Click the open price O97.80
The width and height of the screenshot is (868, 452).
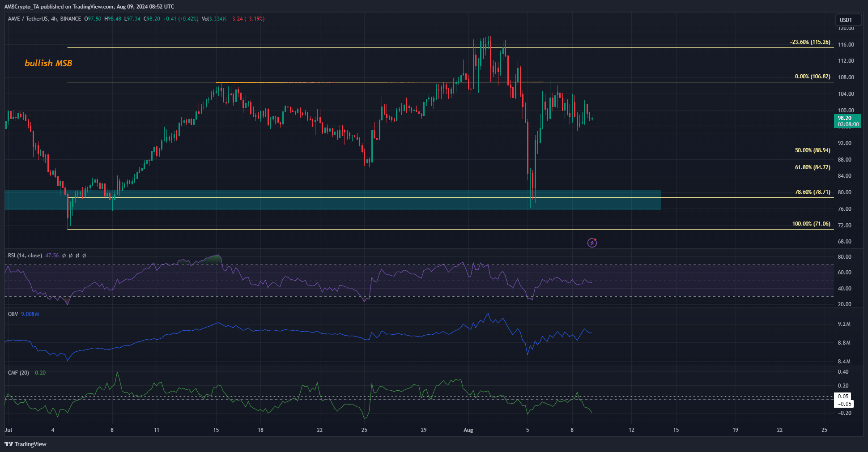click(93, 19)
